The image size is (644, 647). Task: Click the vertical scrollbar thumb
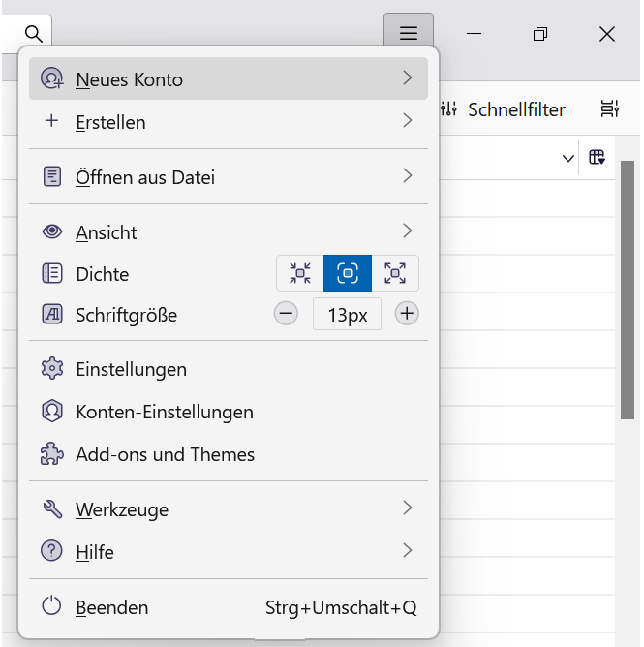pos(627,291)
